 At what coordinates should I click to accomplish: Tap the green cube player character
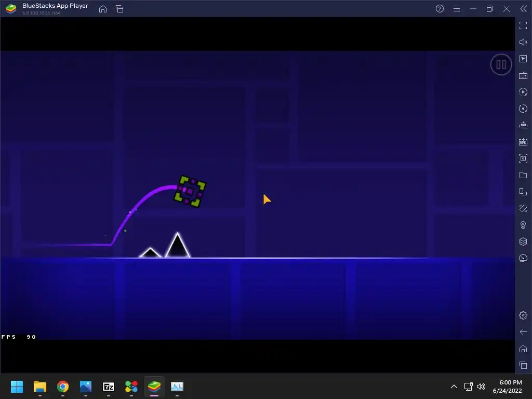190,191
